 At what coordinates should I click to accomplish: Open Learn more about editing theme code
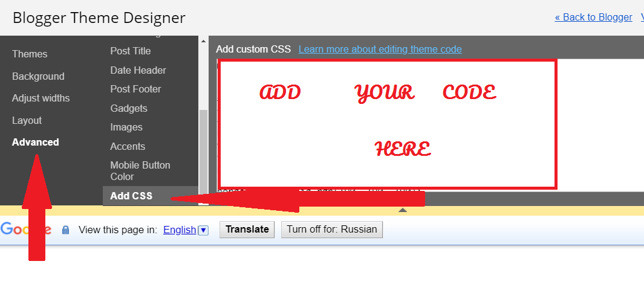point(380,50)
